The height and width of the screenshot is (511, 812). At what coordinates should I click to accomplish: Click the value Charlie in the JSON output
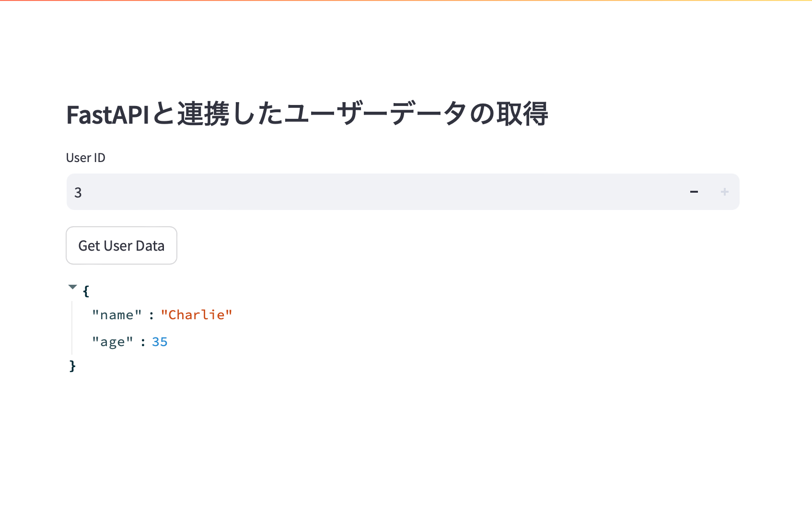point(197,314)
